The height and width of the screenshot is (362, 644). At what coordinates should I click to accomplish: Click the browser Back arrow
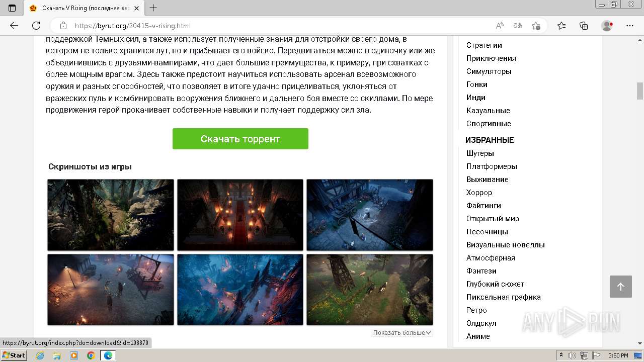pyautogui.click(x=14, y=26)
